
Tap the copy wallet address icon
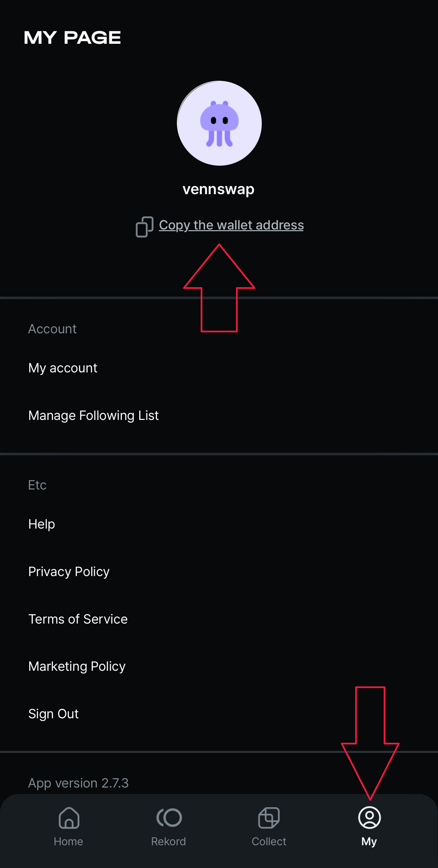click(x=145, y=226)
